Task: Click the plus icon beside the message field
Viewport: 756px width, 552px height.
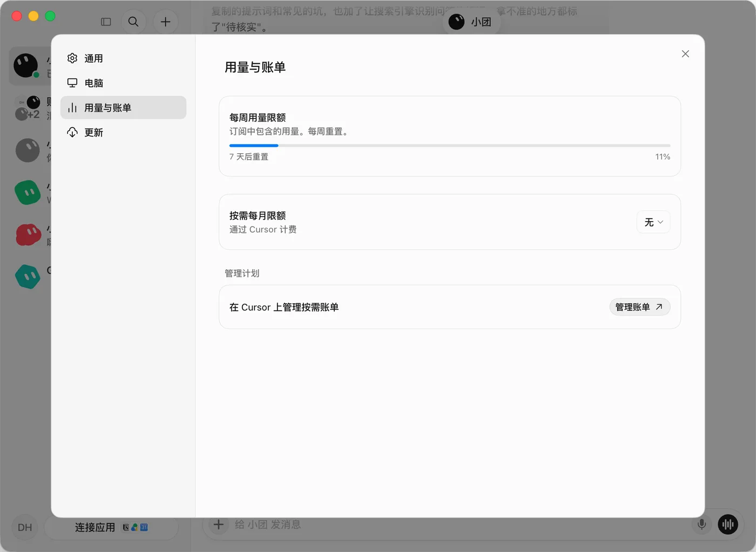Action: [219, 524]
